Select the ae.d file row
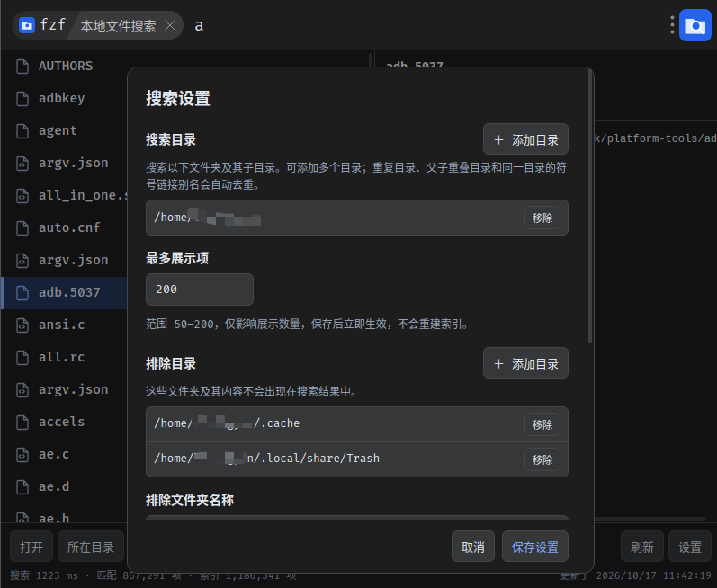This screenshot has height=588, width=717. pos(64,487)
